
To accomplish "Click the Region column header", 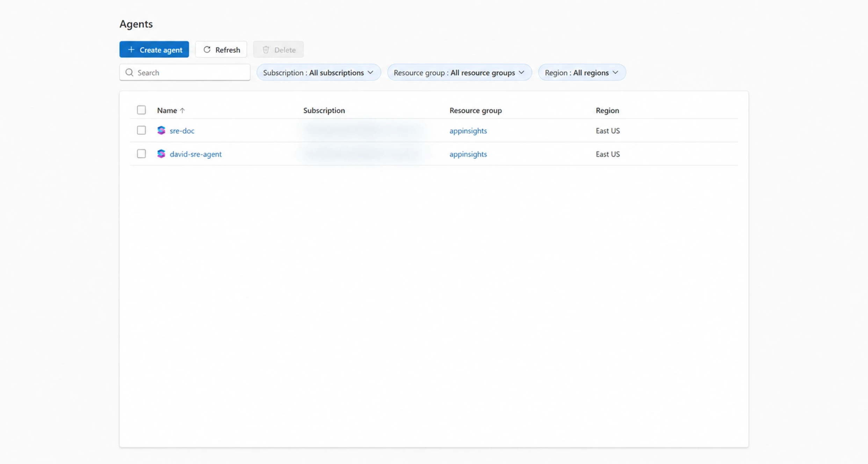I will pyautogui.click(x=607, y=110).
